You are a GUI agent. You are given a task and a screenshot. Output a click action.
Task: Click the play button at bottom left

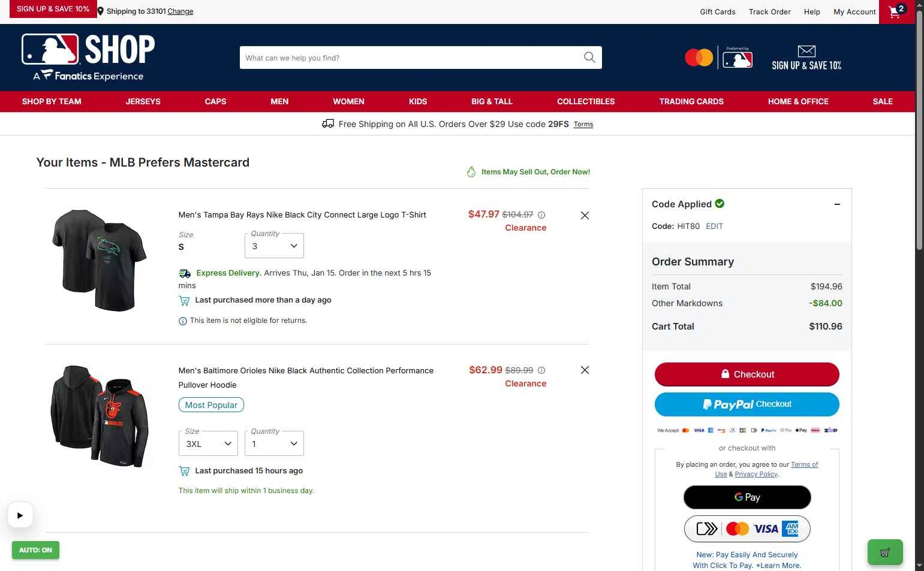pos(20,515)
